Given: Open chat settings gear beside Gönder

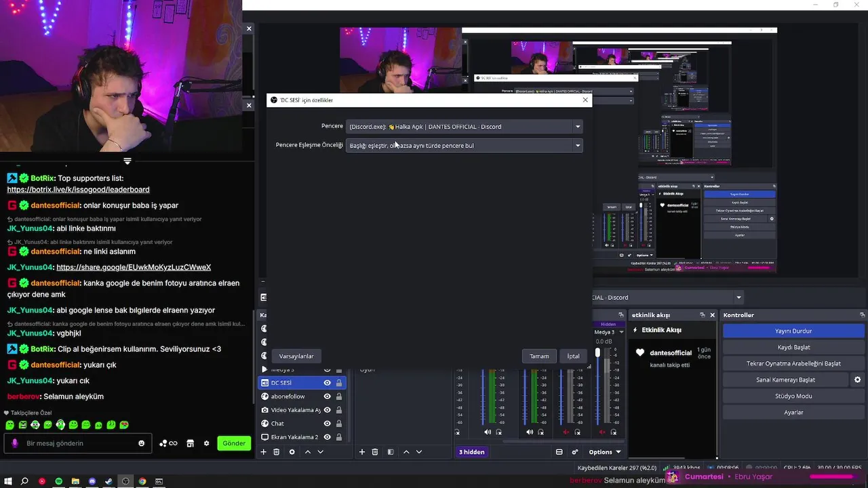Looking at the screenshot, I should click(207, 443).
